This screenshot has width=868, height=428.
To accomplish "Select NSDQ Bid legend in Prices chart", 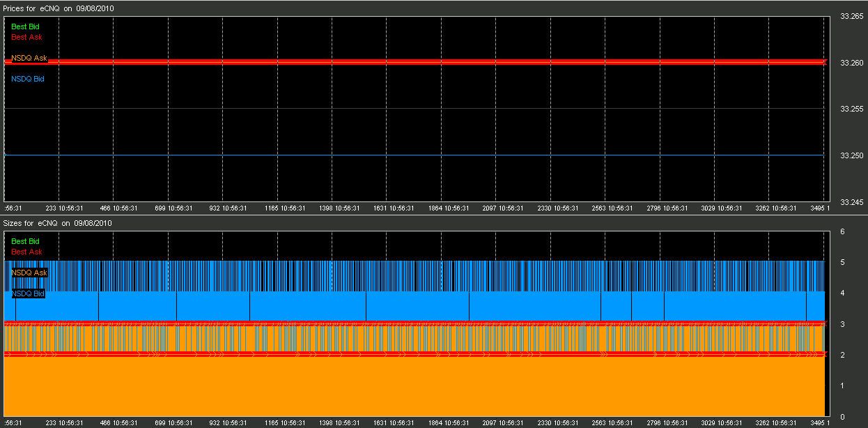I will click(x=28, y=79).
